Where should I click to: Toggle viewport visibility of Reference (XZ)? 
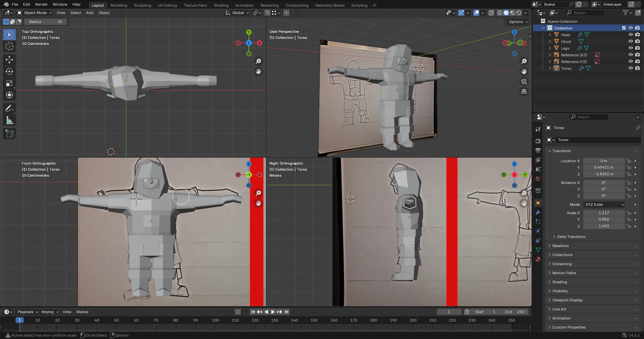631,55
